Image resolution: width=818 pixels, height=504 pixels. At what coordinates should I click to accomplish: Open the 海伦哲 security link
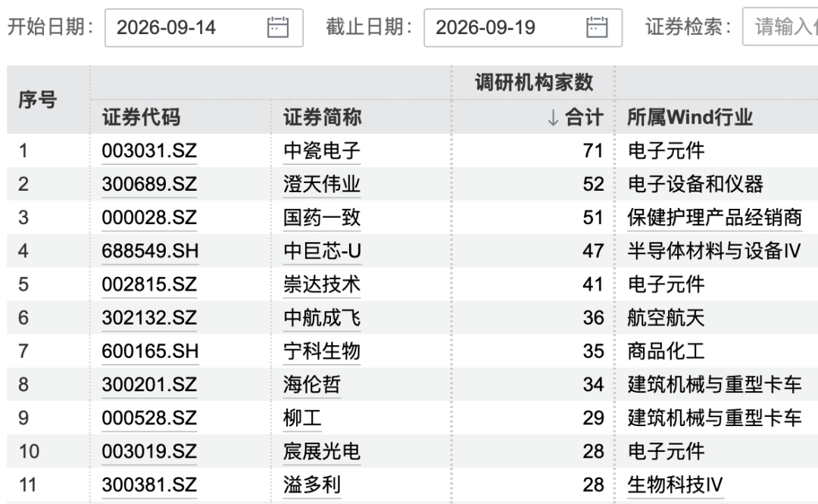click(x=312, y=384)
